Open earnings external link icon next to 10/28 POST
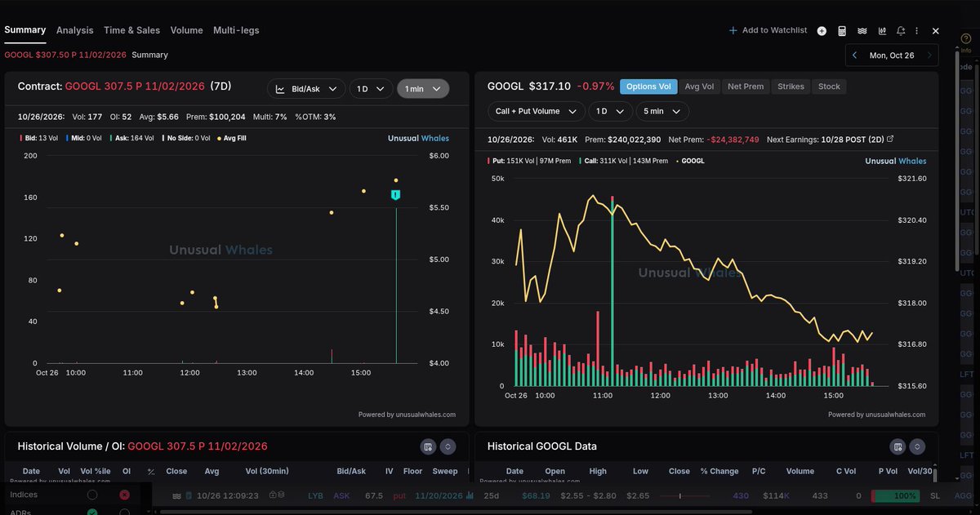Viewport: 980px width, 515px height. tap(890, 140)
